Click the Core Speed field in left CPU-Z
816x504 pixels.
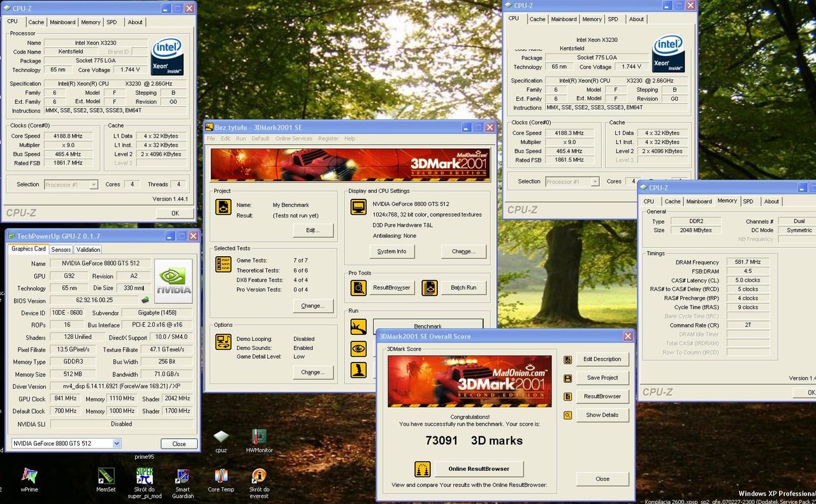(69, 136)
